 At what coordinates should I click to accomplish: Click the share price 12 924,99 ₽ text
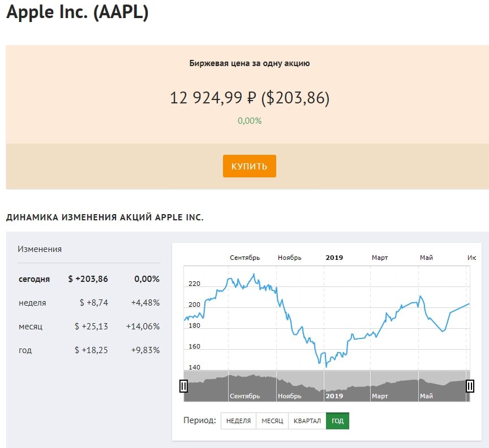click(214, 98)
